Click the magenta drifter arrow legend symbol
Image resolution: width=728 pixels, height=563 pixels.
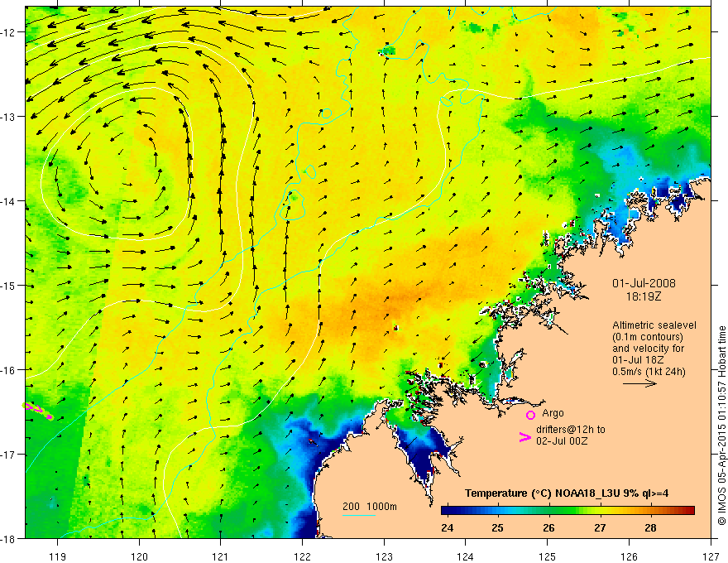(524, 437)
